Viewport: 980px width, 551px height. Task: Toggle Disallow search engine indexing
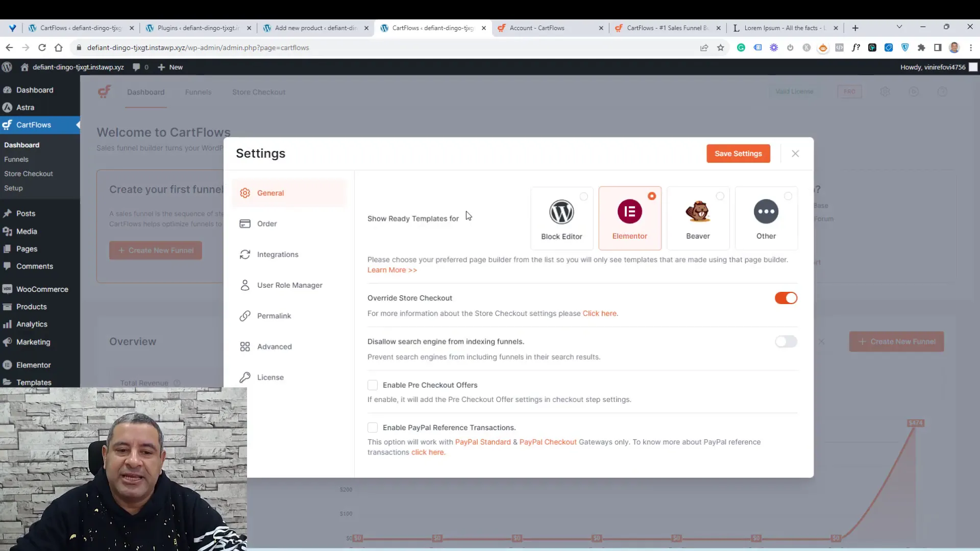click(786, 341)
